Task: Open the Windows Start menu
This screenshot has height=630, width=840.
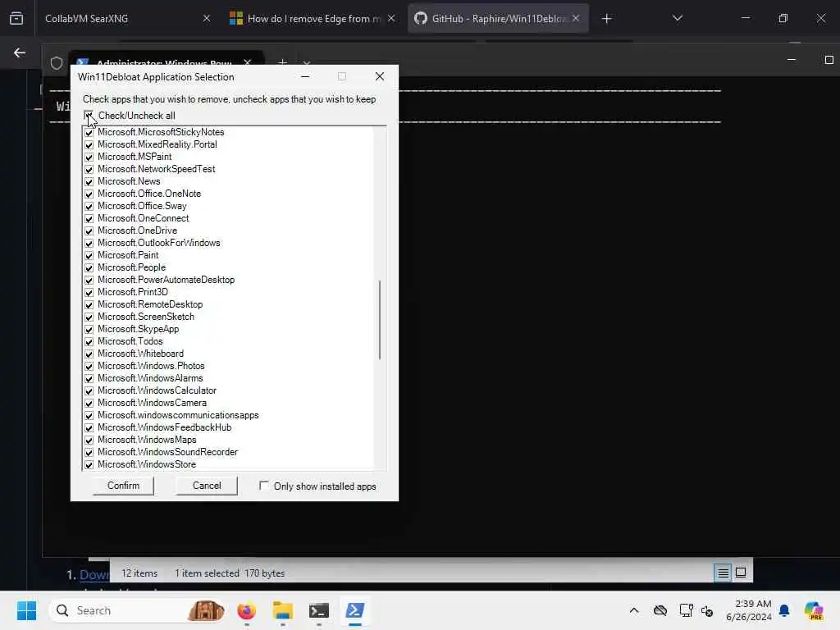Action: coord(26,610)
